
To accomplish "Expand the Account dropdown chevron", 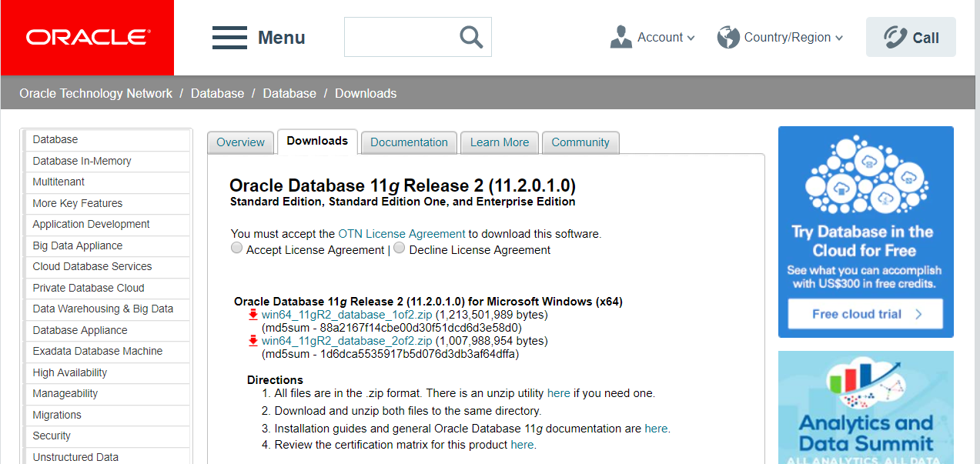I will 691,38.
